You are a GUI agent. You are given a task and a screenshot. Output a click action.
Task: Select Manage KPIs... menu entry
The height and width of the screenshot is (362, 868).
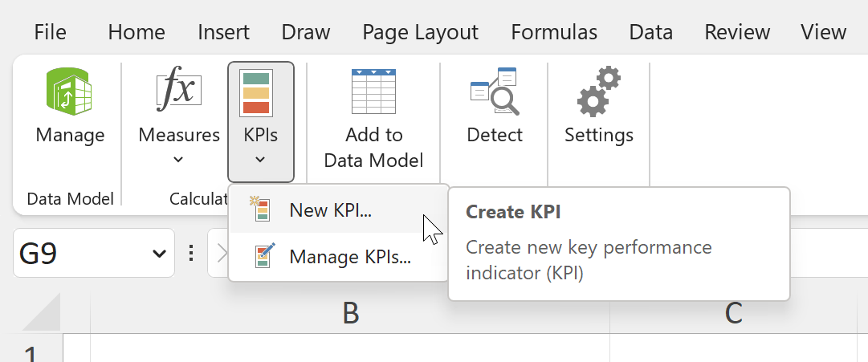pos(350,257)
